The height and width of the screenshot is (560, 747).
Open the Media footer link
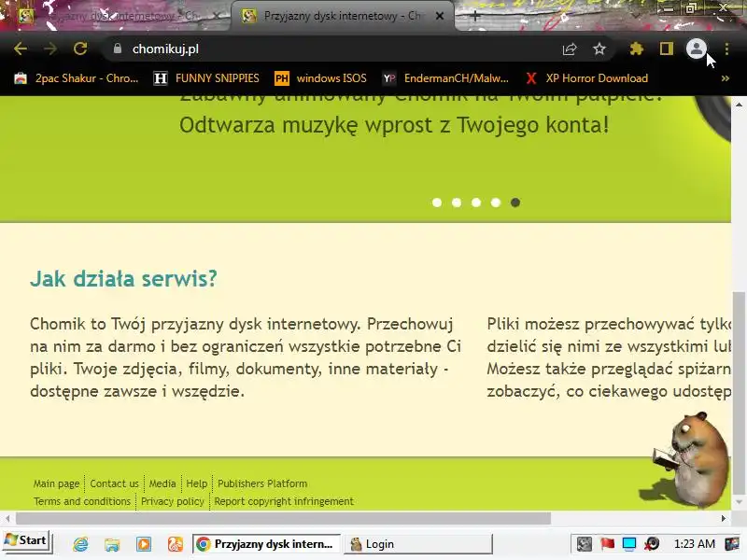click(x=162, y=483)
